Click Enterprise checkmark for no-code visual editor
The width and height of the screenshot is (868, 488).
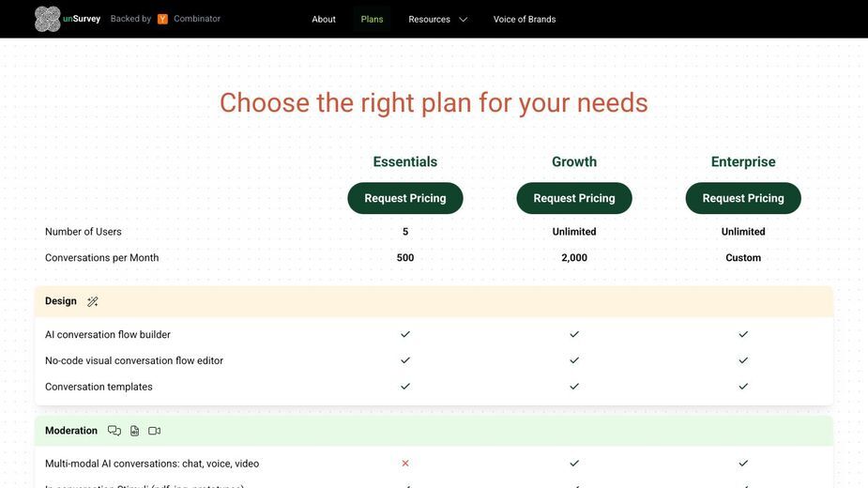pyautogui.click(x=743, y=360)
